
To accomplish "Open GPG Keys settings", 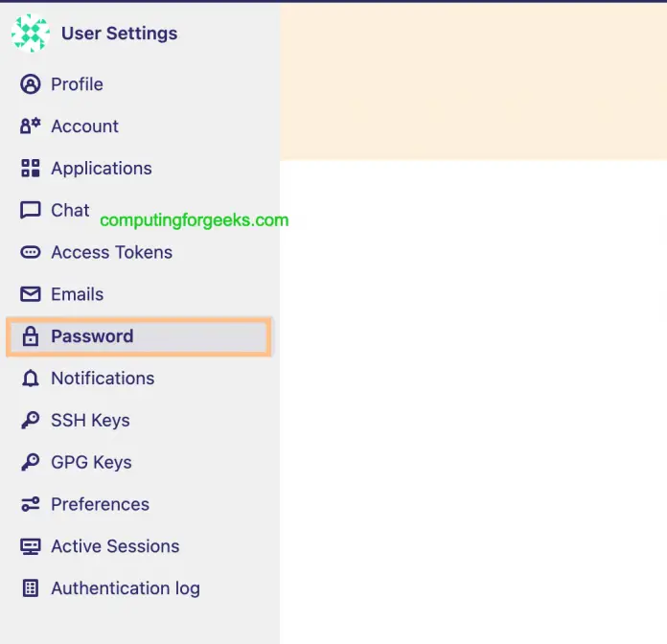I will pyautogui.click(x=91, y=463).
